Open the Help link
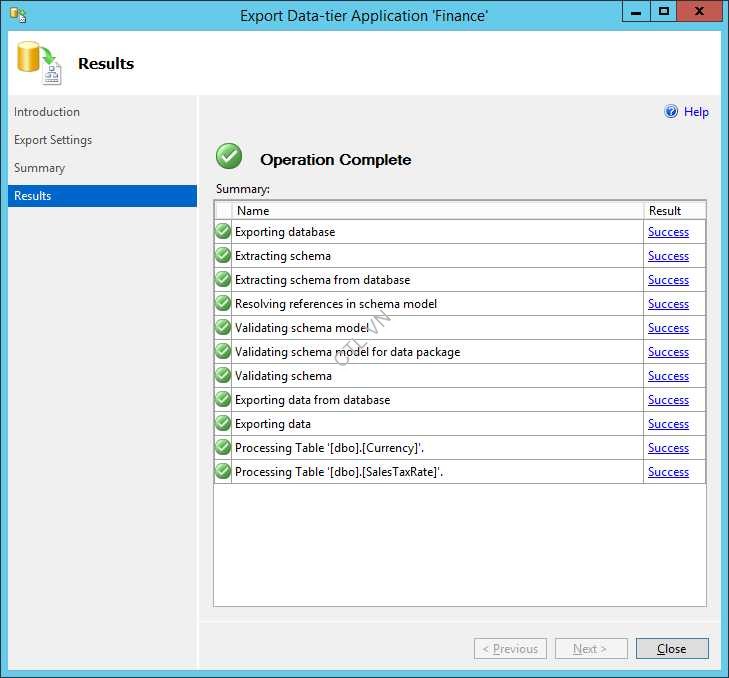 (696, 112)
